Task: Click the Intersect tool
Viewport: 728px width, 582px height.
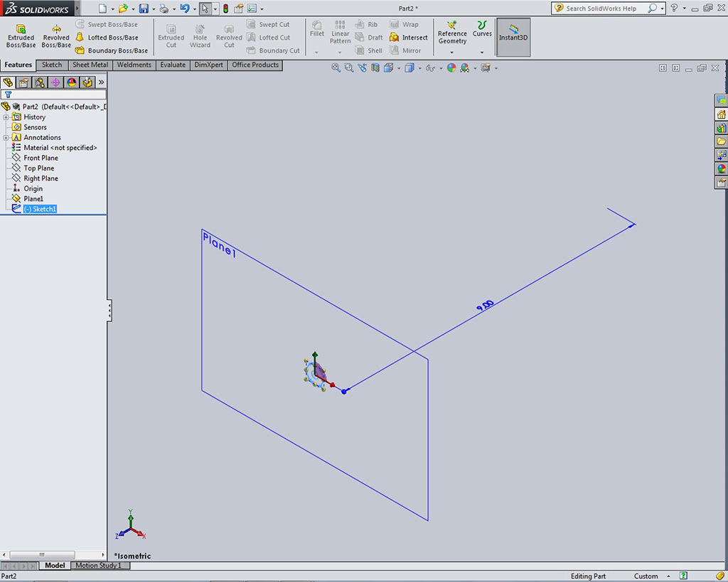Action: 409,38
